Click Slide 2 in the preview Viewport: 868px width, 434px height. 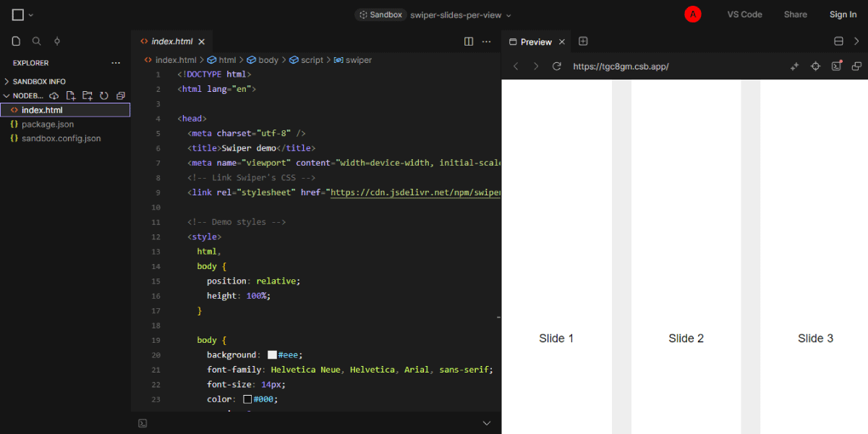[686, 339]
